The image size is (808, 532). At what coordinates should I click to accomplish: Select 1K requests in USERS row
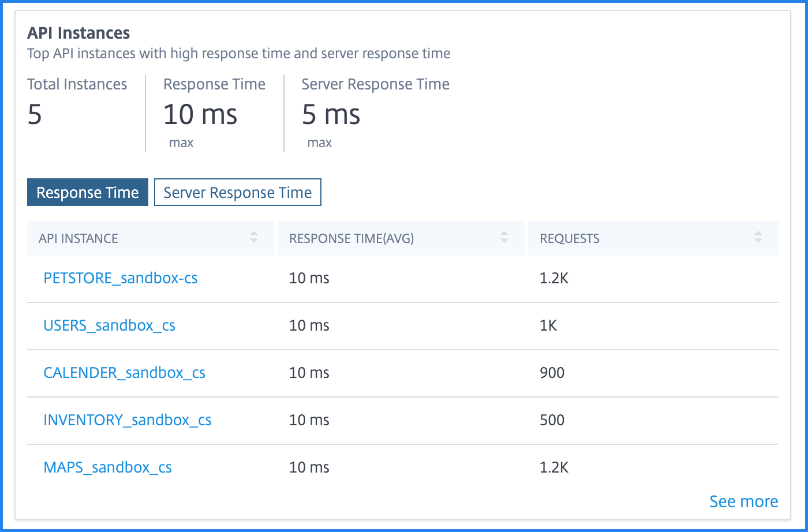548,325
